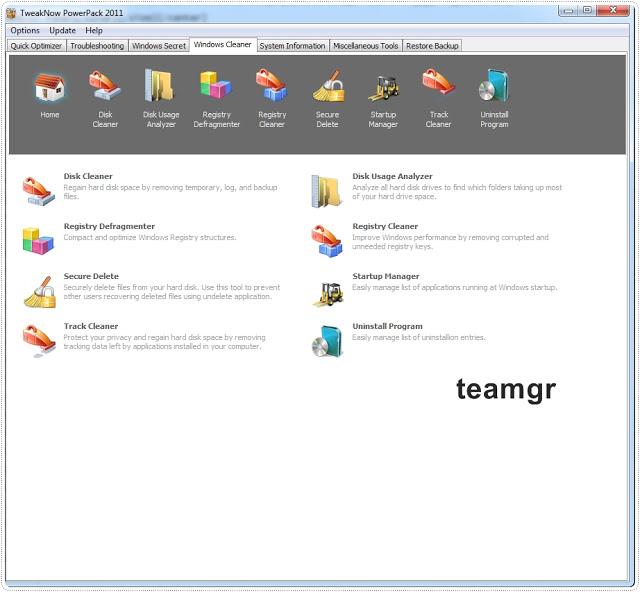
Task: Minimize the TweakNow PowerPack window
Action: point(568,10)
